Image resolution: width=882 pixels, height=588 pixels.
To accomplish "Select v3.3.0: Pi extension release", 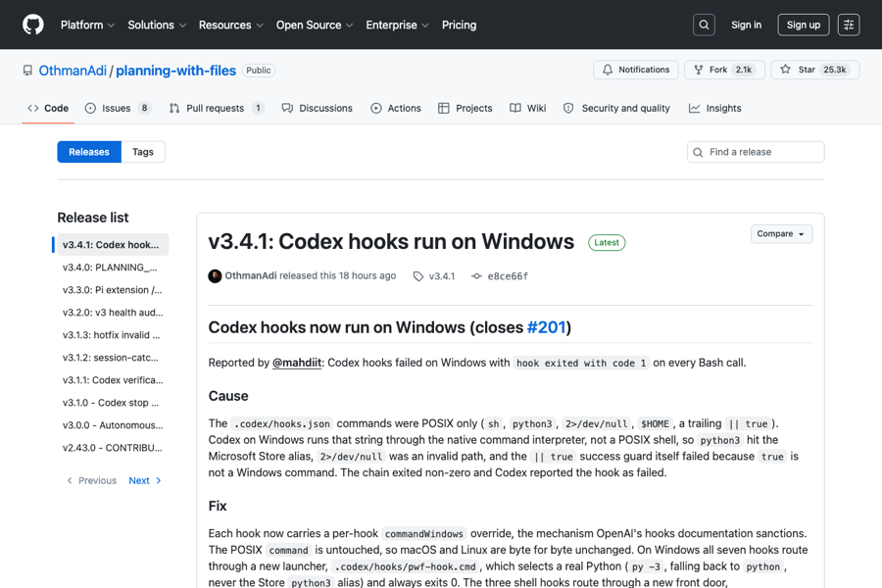I will [113, 290].
